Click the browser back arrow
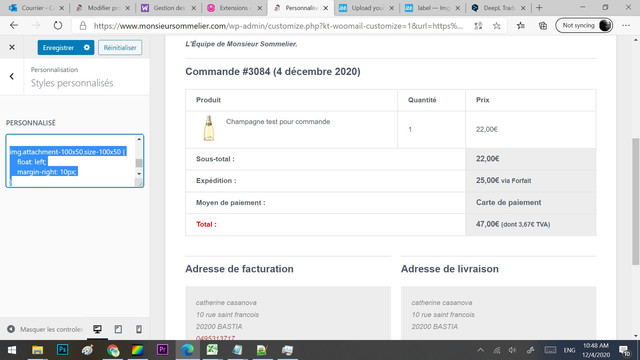This screenshot has width=640, height=360. [x=14, y=25]
